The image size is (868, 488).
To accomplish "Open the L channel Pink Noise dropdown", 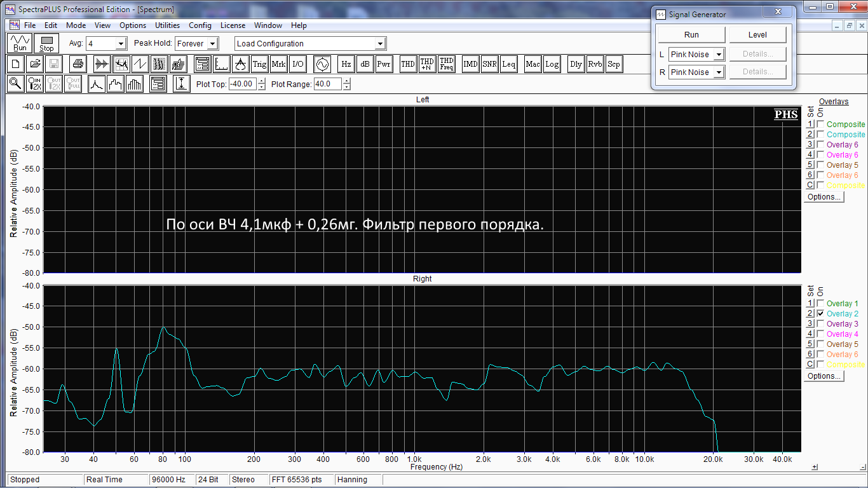I will (x=719, y=55).
